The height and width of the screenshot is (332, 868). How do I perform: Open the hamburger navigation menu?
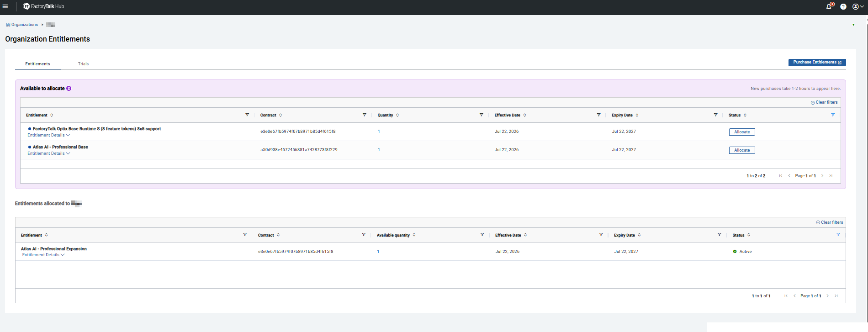pyautogui.click(x=5, y=6)
